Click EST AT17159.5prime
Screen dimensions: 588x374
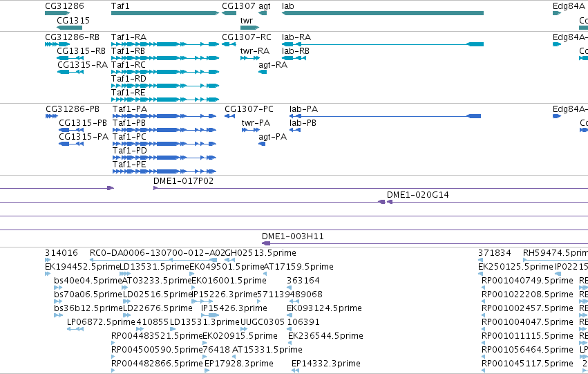(x=265, y=274)
